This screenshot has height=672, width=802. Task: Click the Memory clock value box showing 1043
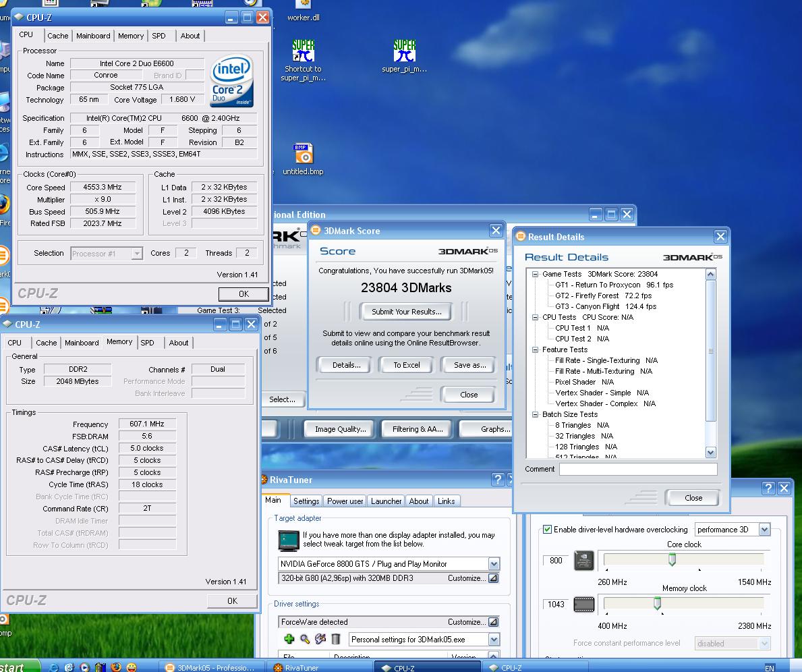556,605
